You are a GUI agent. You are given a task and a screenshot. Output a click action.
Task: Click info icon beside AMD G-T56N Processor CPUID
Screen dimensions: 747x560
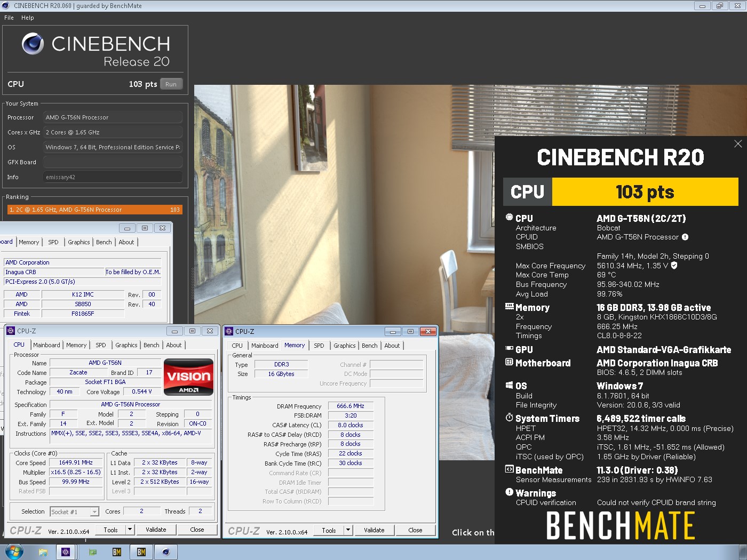click(x=685, y=237)
